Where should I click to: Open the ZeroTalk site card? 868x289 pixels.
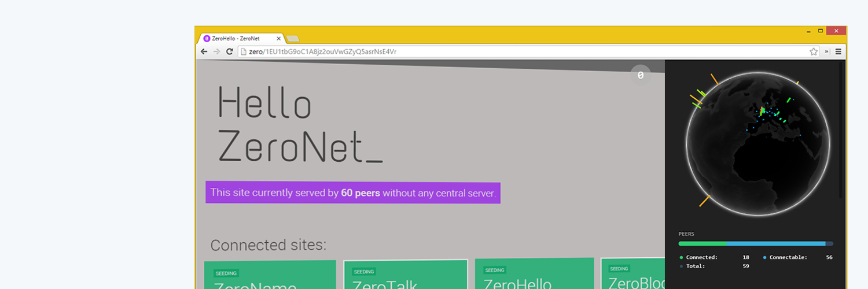point(406,275)
